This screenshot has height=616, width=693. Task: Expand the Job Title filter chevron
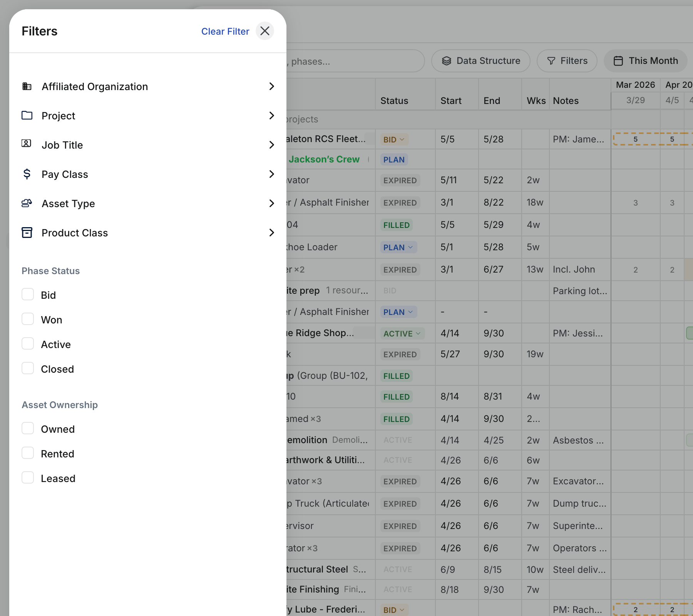click(271, 145)
